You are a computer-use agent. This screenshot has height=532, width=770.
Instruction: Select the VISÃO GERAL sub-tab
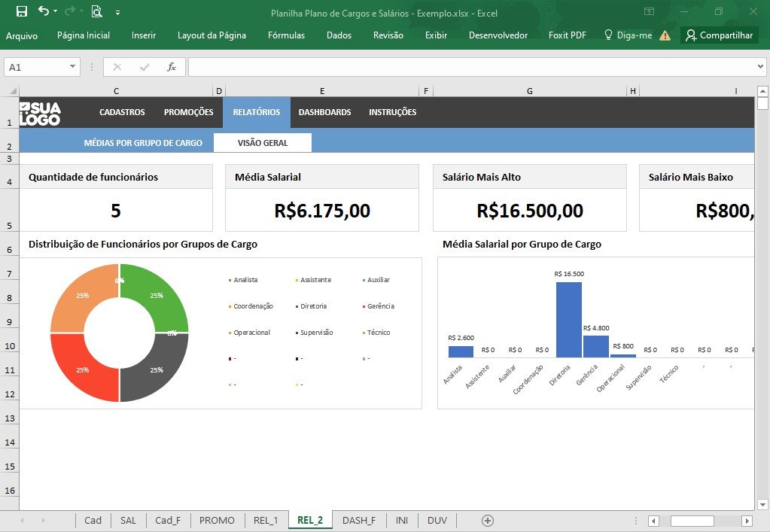tap(262, 143)
